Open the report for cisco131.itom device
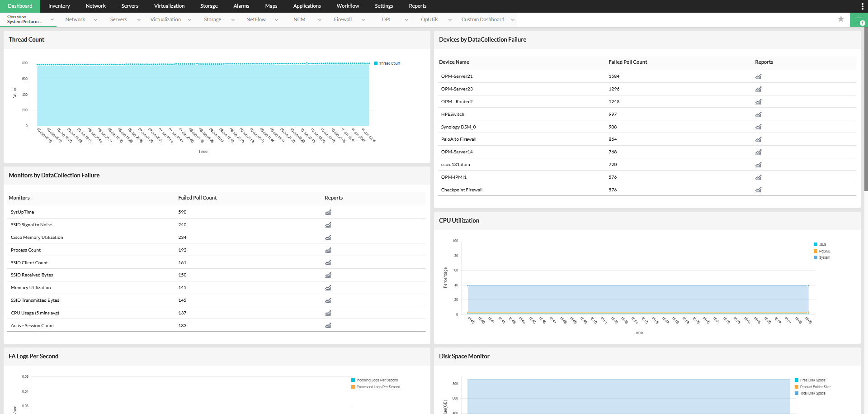This screenshot has height=414, width=868. (x=758, y=165)
